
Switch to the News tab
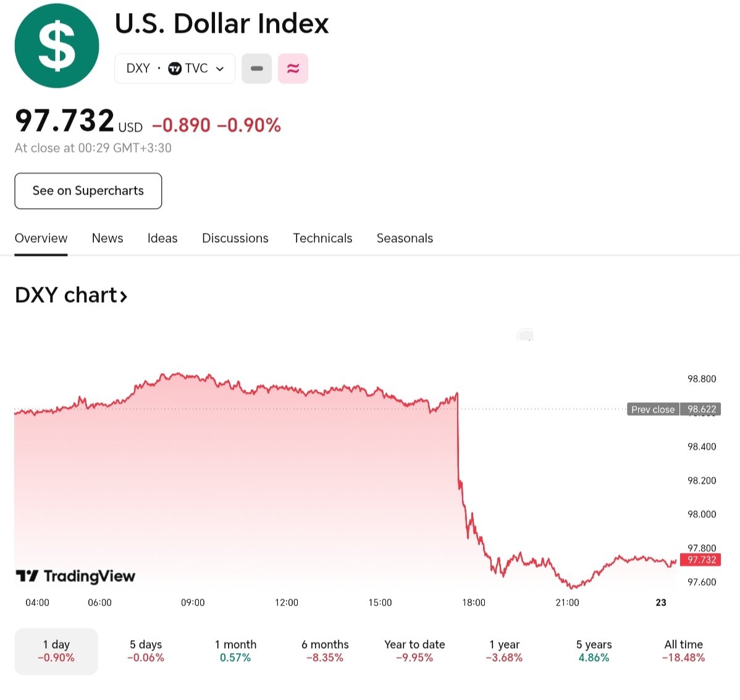[107, 238]
